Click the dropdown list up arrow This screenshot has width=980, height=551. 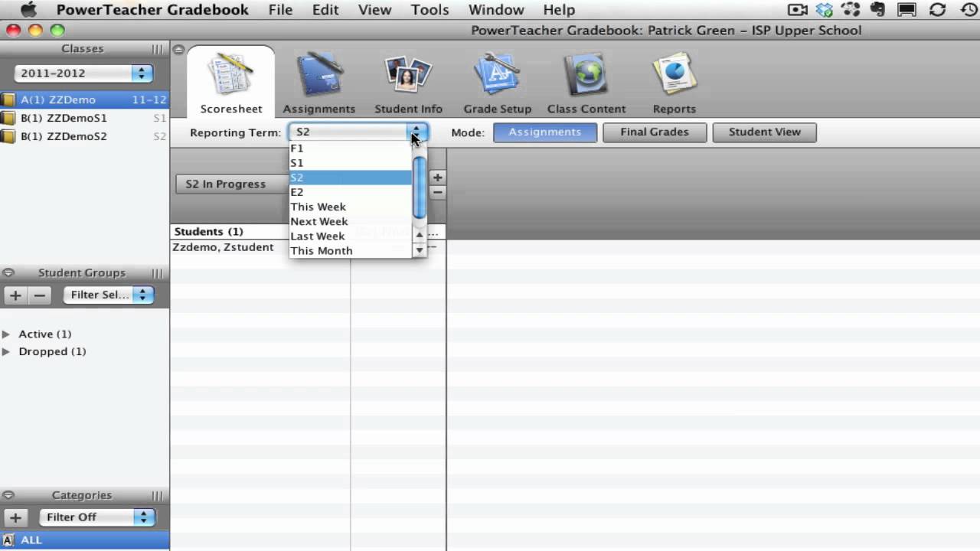(x=419, y=236)
